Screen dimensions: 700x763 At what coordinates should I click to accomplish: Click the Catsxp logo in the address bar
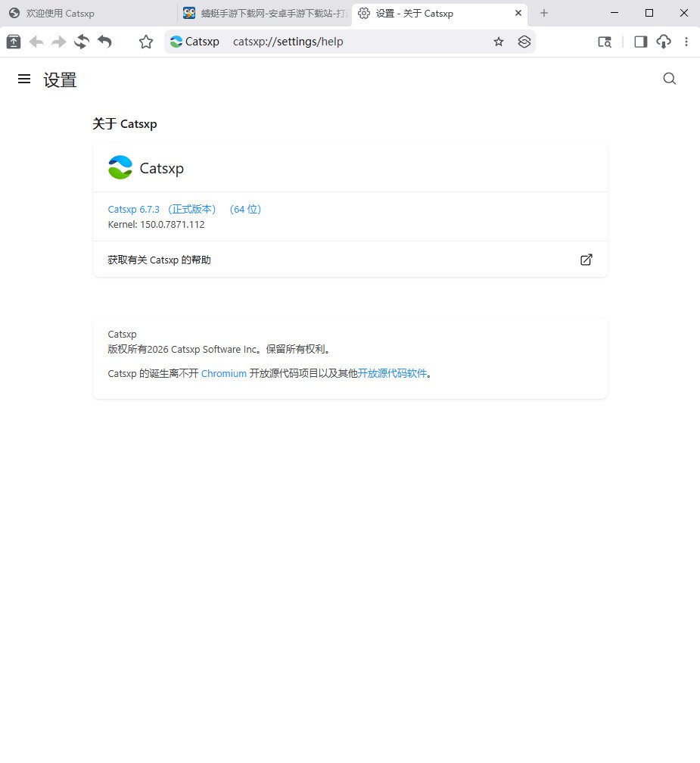point(176,42)
